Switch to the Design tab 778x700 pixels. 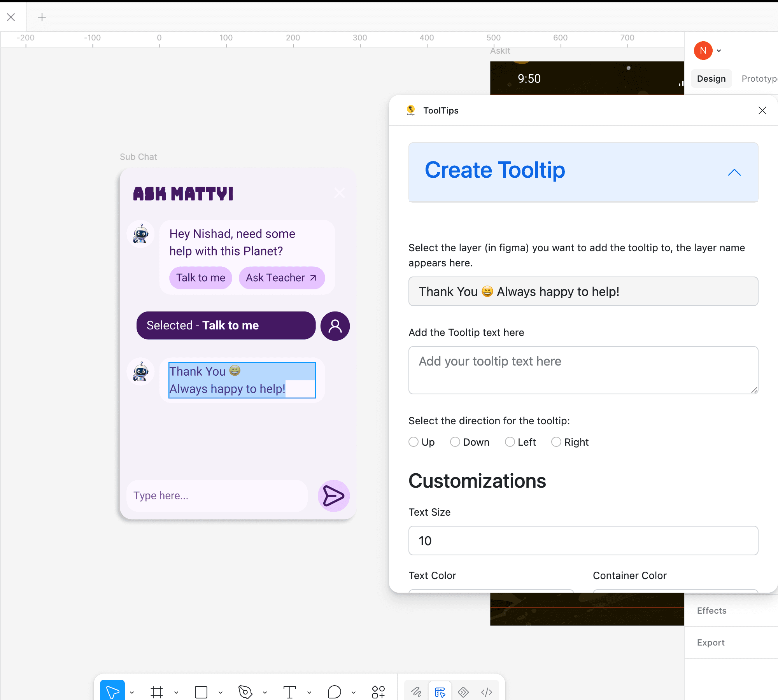(711, 79)
